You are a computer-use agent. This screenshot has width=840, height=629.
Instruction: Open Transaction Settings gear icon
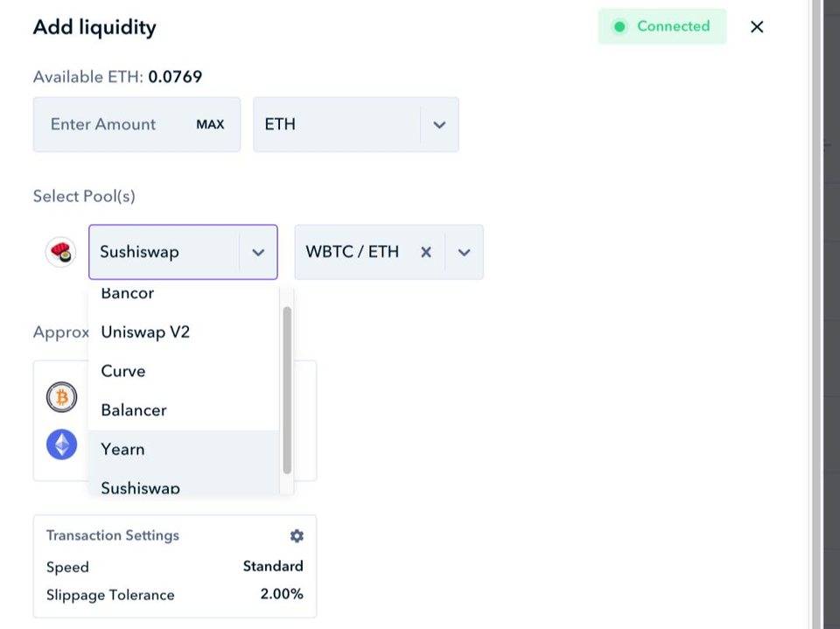(297, 535)
